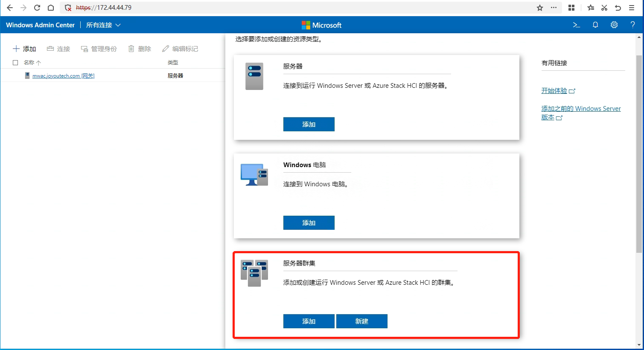Expand the 所有连接 dropdown
Screen dimensions: 644x350
(x=103, y=25)
